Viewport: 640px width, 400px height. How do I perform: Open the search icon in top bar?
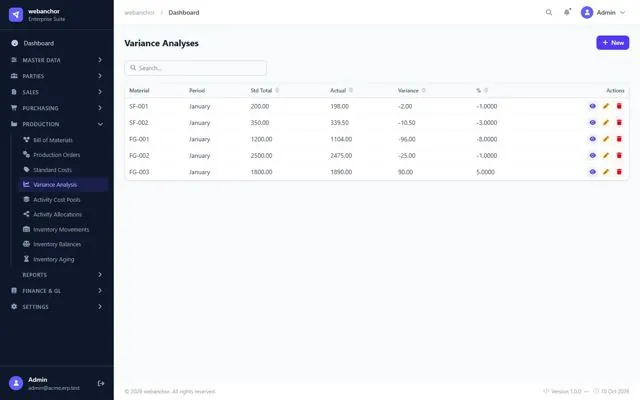pos(549,13)
